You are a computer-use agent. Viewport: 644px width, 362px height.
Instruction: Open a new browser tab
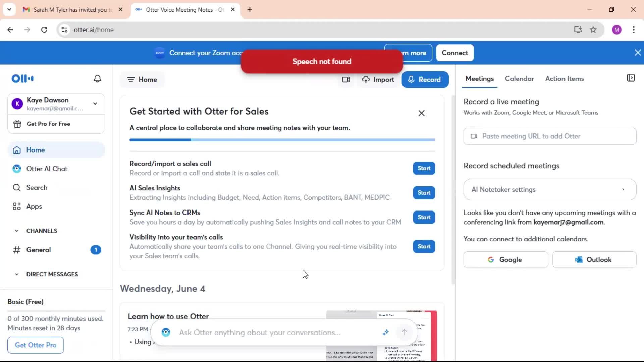(250, 10)
